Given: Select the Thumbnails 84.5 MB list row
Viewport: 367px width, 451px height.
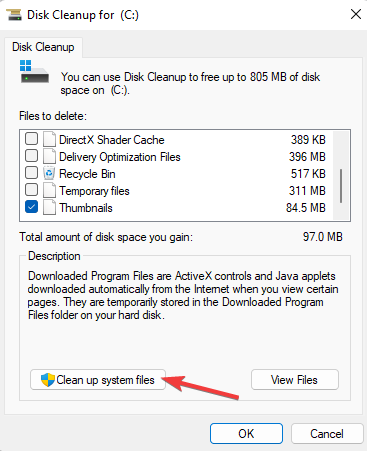Looking at the screenshot, I should (176, 208).
